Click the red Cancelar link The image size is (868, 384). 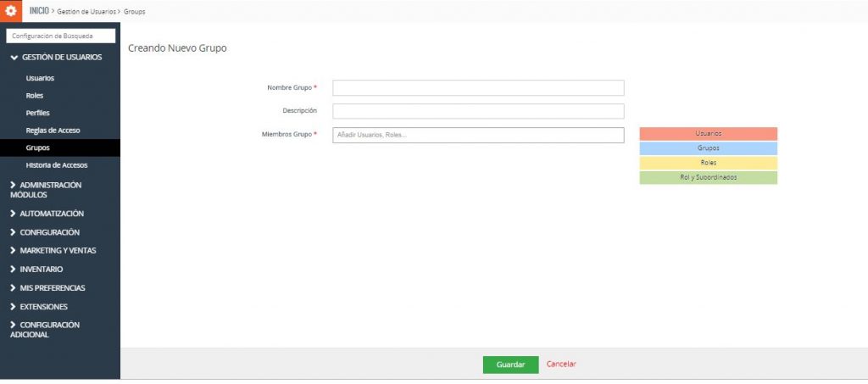coord(561,365)
